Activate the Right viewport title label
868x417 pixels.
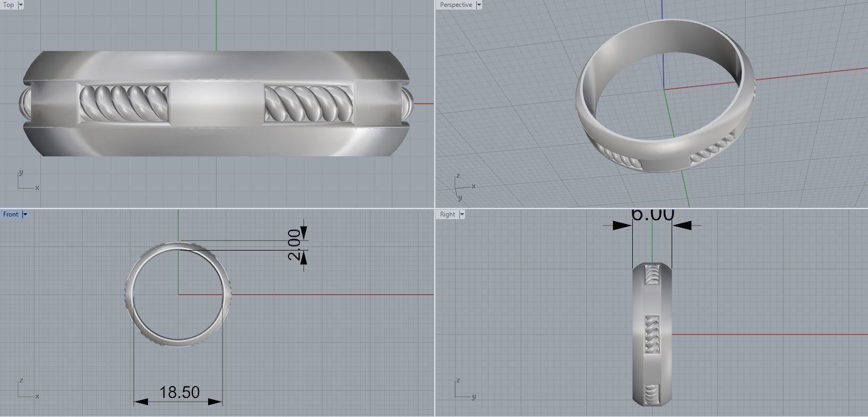(448, 214)
